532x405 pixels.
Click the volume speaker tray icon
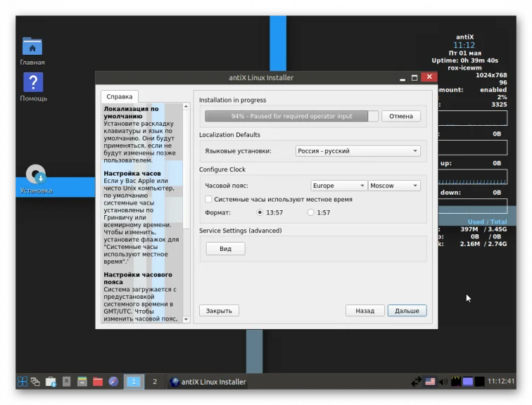443,382
